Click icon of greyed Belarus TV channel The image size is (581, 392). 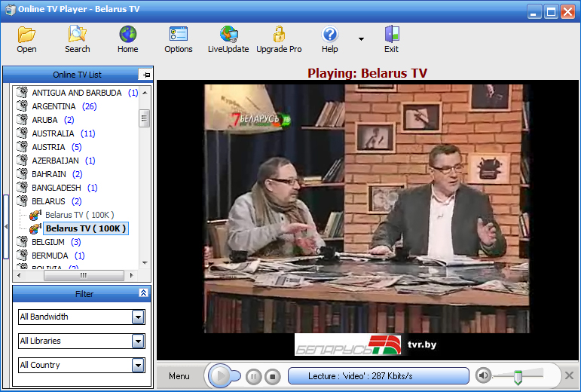(x=35, y=215)
